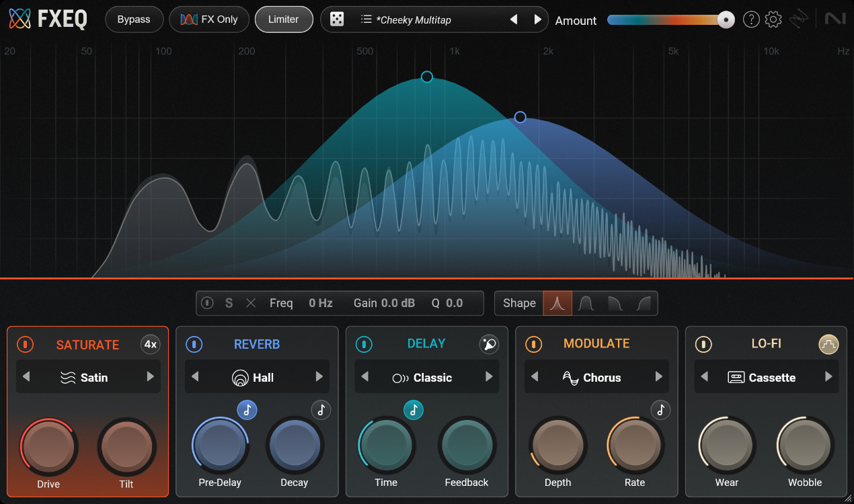The width and height of the screenshot is (854, 504).
Task: Select the bell peak shape
Action: point(557,304)
